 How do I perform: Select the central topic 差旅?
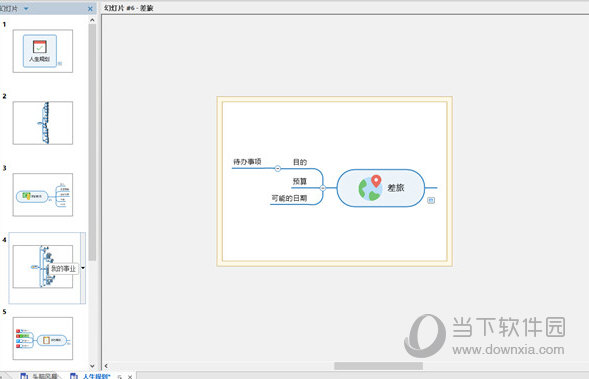pos(381,188)
